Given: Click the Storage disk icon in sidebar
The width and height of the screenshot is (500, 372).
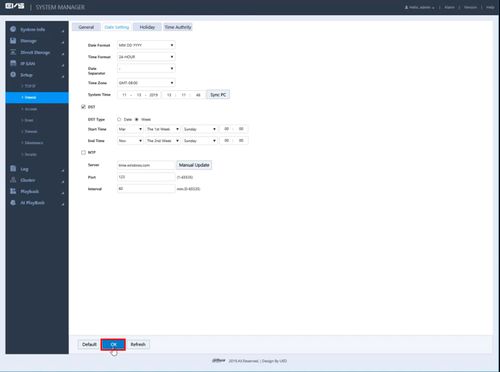Looking at the screenshot, I should pyautogui.click(x=13, y=41).
